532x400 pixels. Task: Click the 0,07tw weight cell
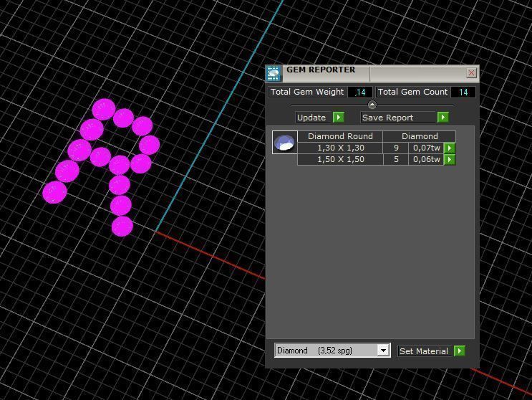[x=426, y=148]
